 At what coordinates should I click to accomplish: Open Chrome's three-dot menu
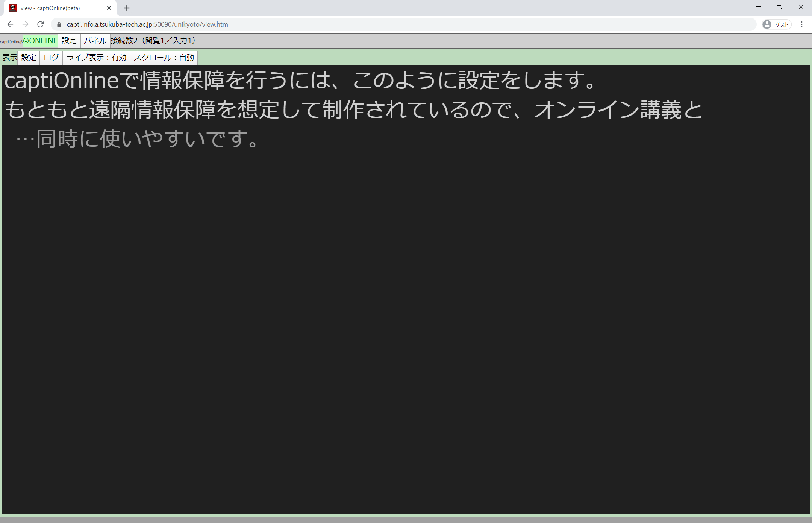click(x=801, y=24)
